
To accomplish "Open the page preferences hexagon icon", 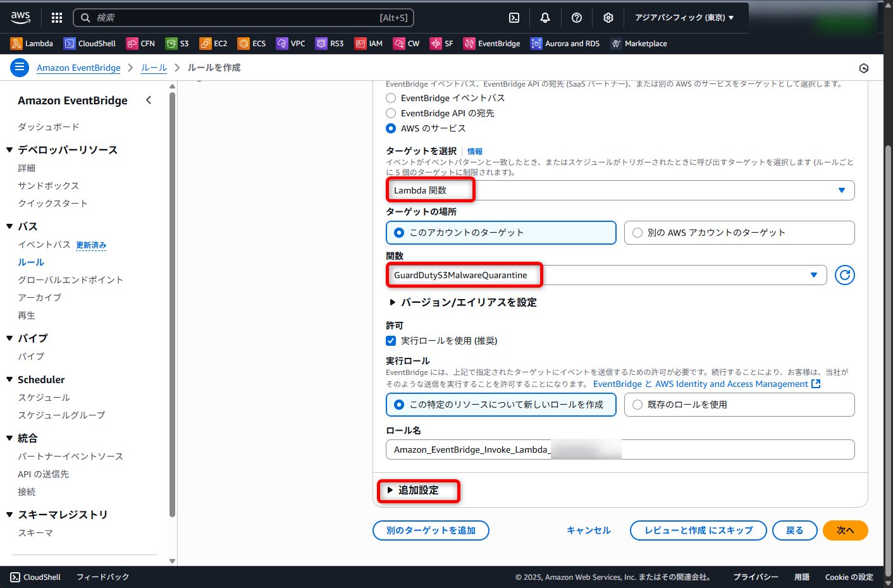I will (x=864, y=68).
